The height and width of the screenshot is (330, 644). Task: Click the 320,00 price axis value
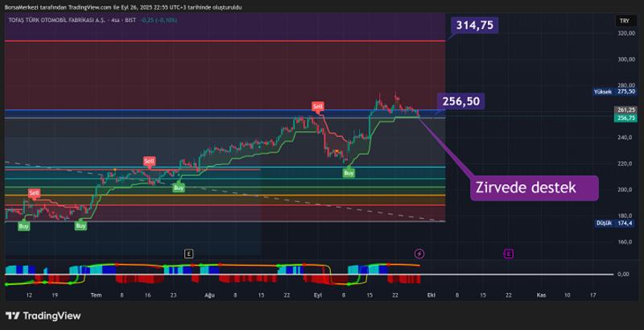point(627,33)
